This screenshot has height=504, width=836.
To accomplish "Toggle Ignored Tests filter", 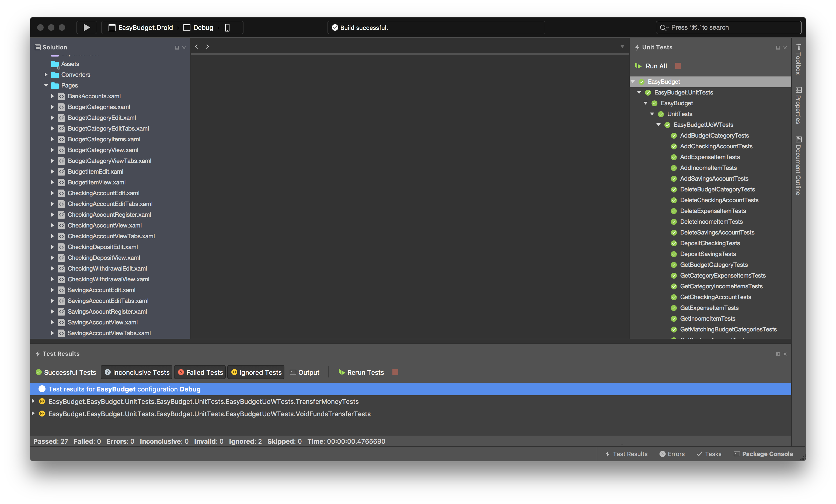I will (256, 372).
